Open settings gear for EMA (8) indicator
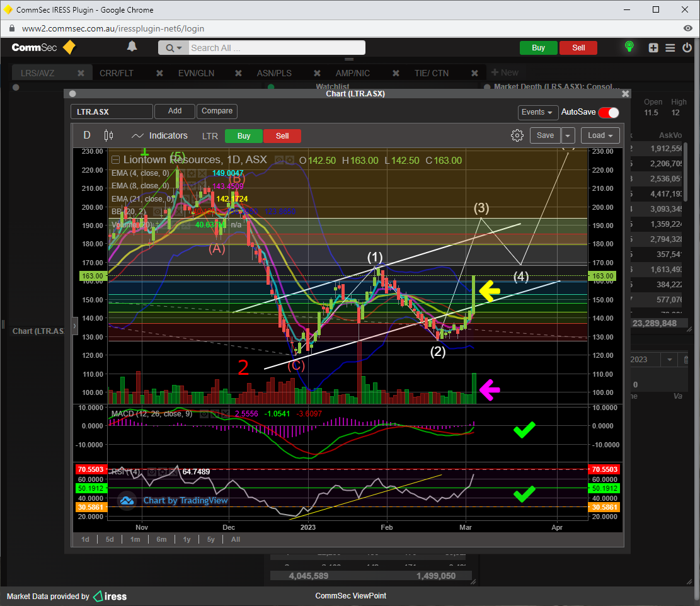Viewport: 700px width, 606px height. click(x=192, y=186)
